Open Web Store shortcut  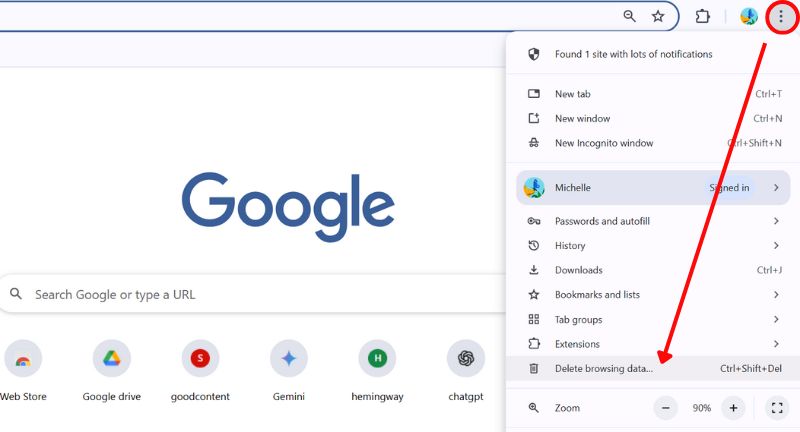[23, 371]
